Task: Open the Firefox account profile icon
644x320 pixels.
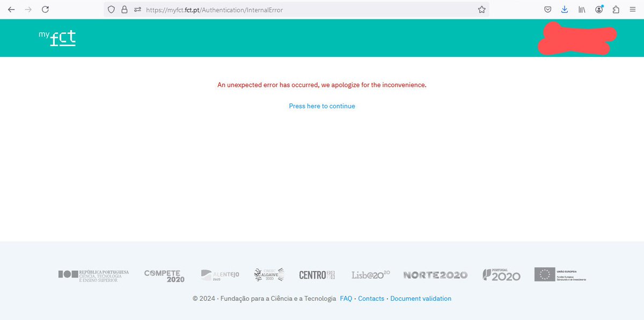Action: coord(599,10)
